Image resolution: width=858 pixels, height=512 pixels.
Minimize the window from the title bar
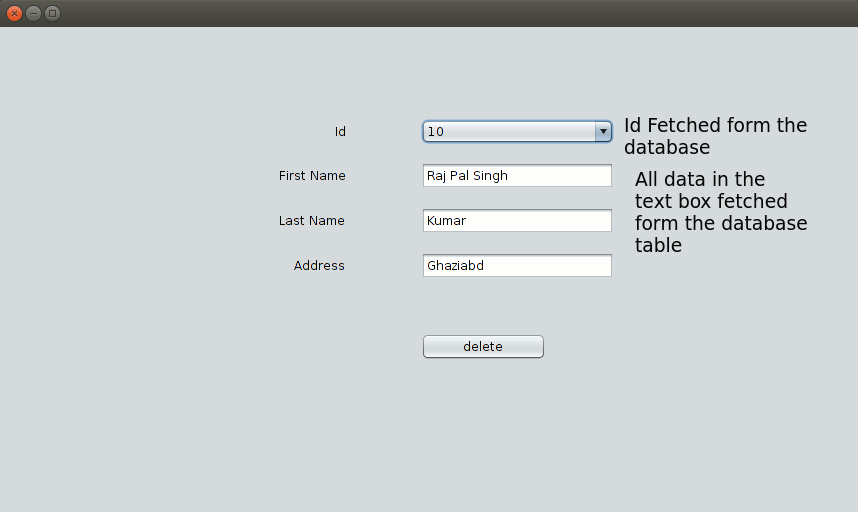[33, 13]
